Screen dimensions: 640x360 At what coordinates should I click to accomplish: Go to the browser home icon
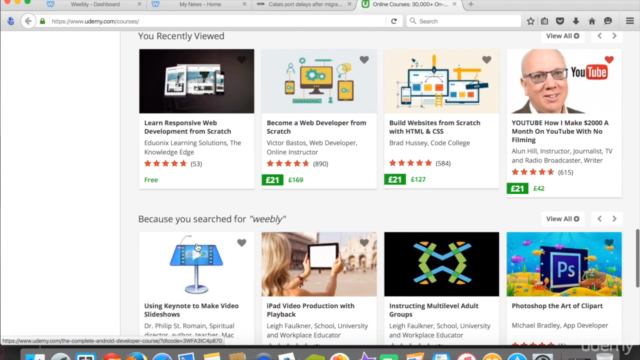(592, 21)
